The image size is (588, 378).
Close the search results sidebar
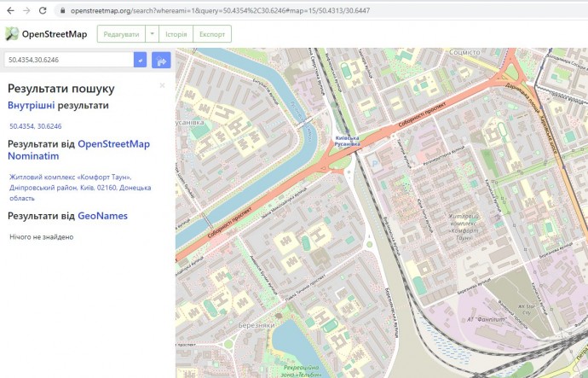tap(162, 85)
